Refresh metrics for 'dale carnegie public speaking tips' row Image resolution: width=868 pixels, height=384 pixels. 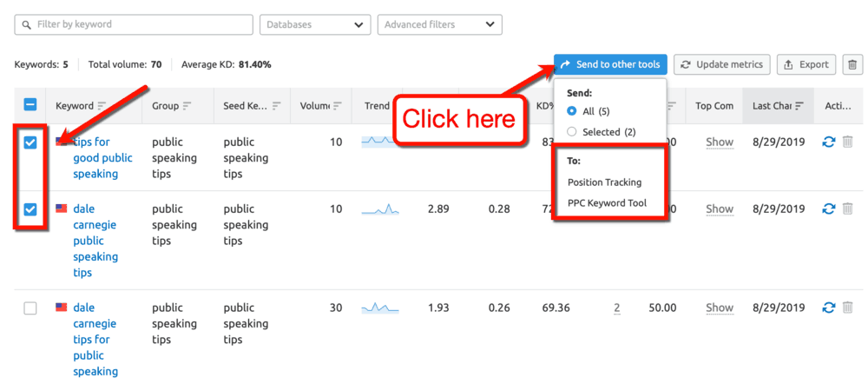point(828,209)
